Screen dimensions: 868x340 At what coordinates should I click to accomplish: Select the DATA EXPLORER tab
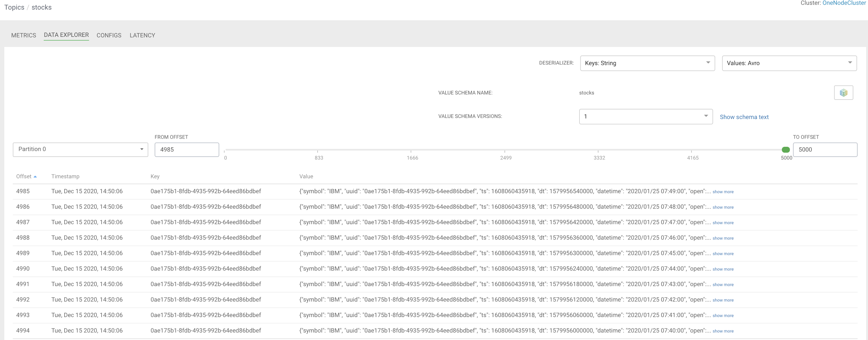click(x=66, y=35)
